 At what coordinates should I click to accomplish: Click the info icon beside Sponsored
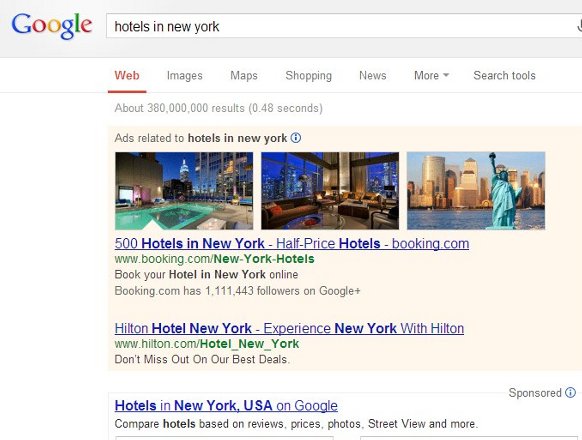point(570,392)
